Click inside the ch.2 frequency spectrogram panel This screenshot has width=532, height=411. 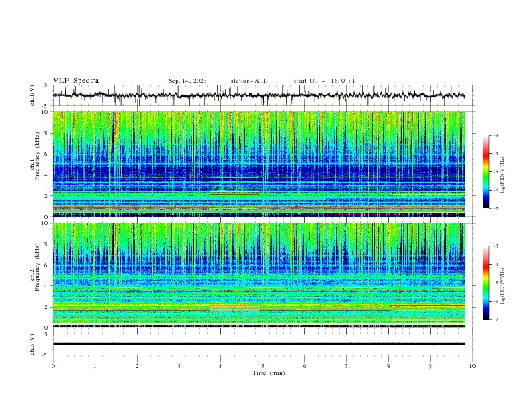pyautogui.click(x=259, y=275)
